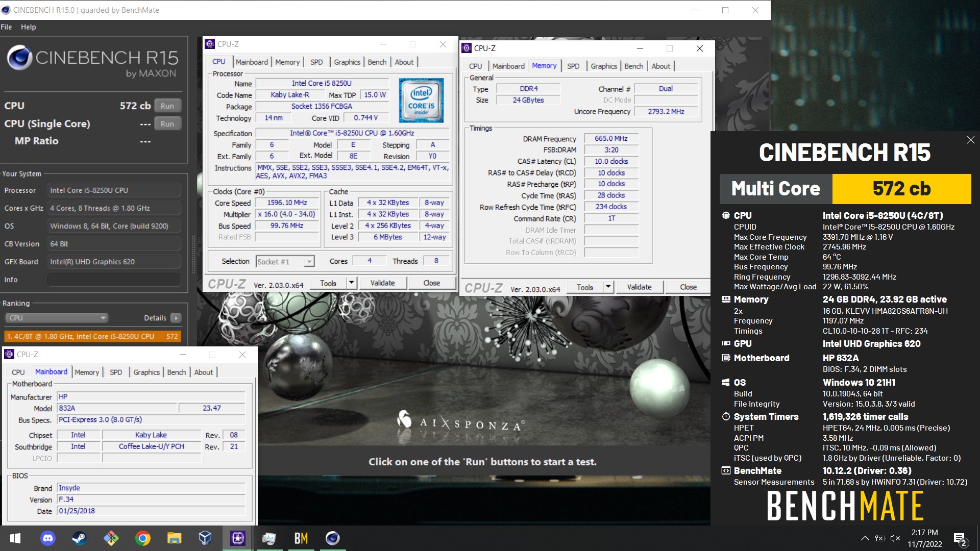The width and height of the screenshot is (980, 551).
Task: Open Bench tab in top-left CPU-Z
Action: pyautogui.click(x=377, y=62)
